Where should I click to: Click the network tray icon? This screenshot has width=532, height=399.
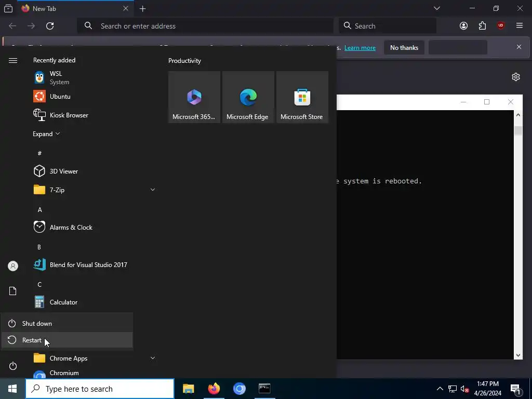pyautogui.click(x=453, y=389)
